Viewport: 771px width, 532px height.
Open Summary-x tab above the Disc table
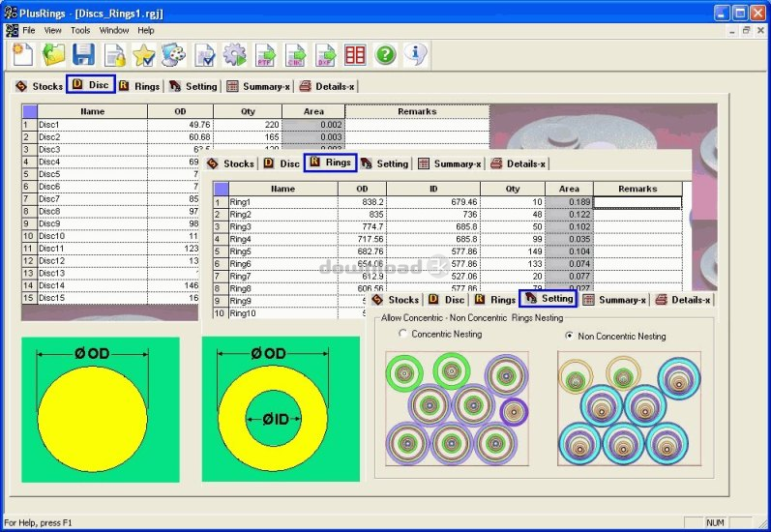pyautogui.click(x=258, y=86)
